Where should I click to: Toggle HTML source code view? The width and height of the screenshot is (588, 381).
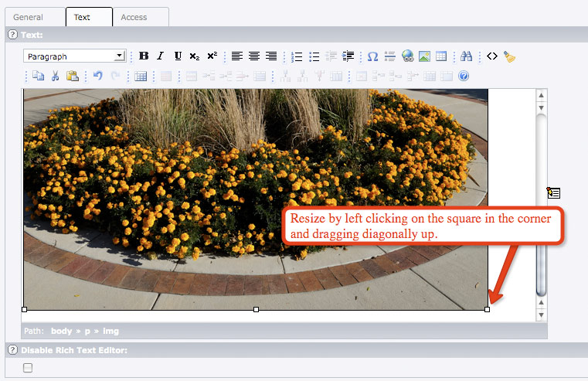point(491,56)
